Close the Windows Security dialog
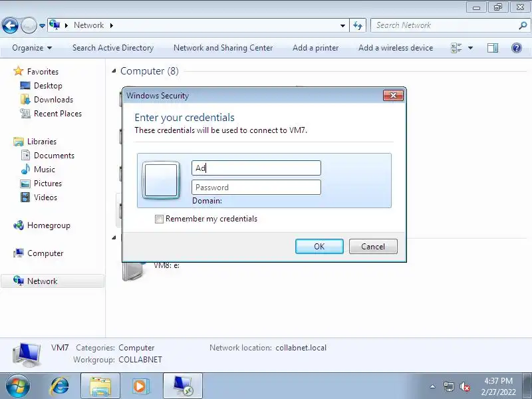Image resolution: width=532 pixels, height=399 pixels. [393, 96]
